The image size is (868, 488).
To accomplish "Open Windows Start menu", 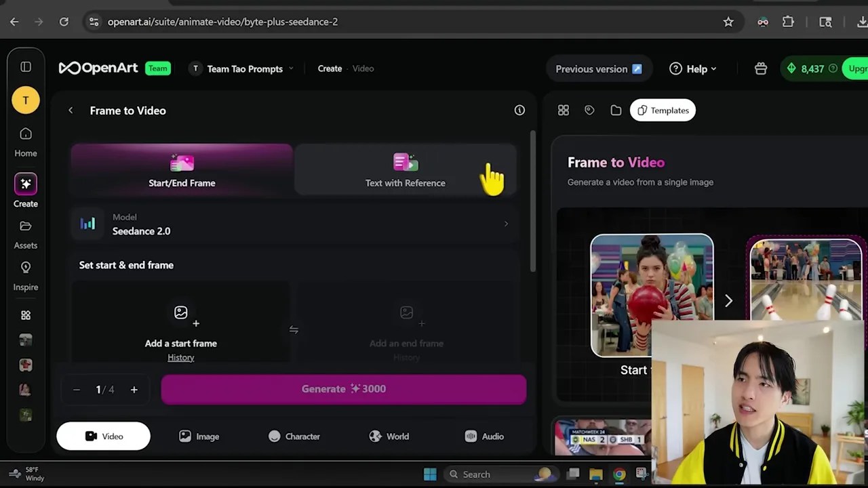I will pos(430,474).
